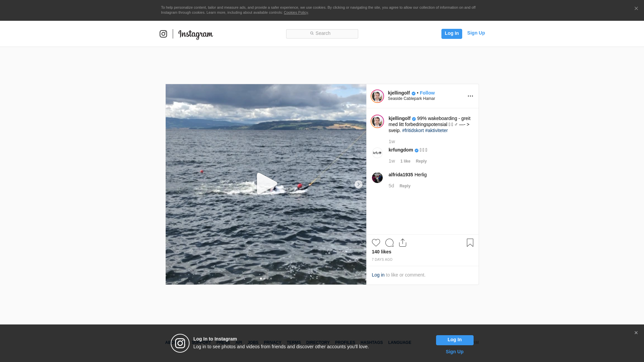Select the first carousel indicator dot

pos(261,279)
